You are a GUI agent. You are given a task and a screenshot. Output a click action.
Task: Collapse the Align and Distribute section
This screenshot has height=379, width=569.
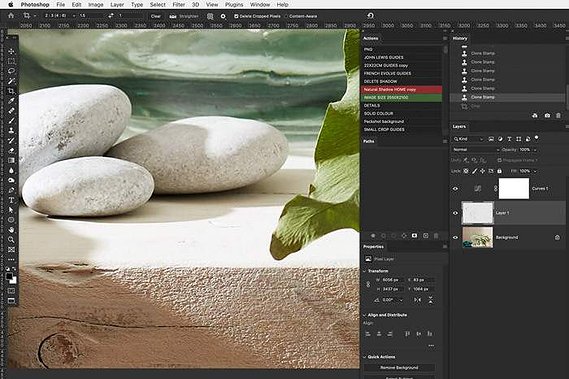364,315
